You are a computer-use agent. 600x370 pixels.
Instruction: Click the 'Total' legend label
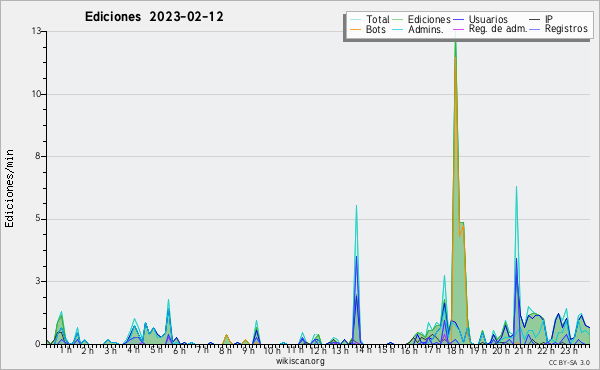(378, 19)
